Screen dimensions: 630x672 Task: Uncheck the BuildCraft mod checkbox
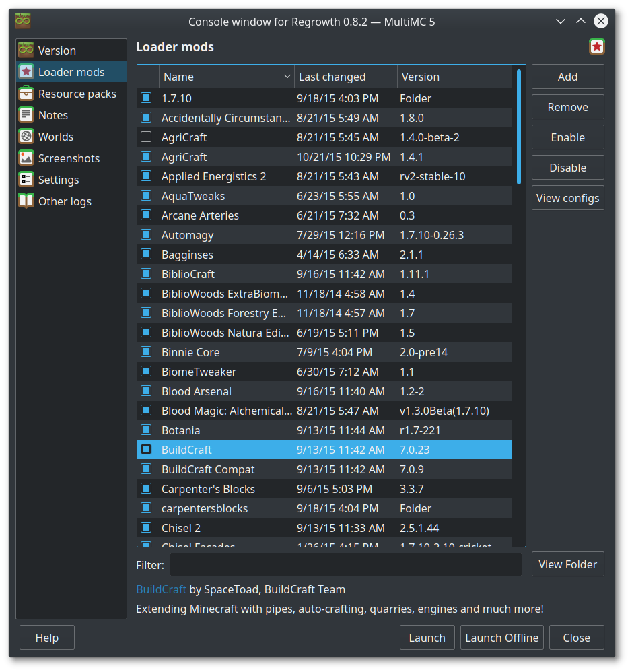[x=146, y=450]
